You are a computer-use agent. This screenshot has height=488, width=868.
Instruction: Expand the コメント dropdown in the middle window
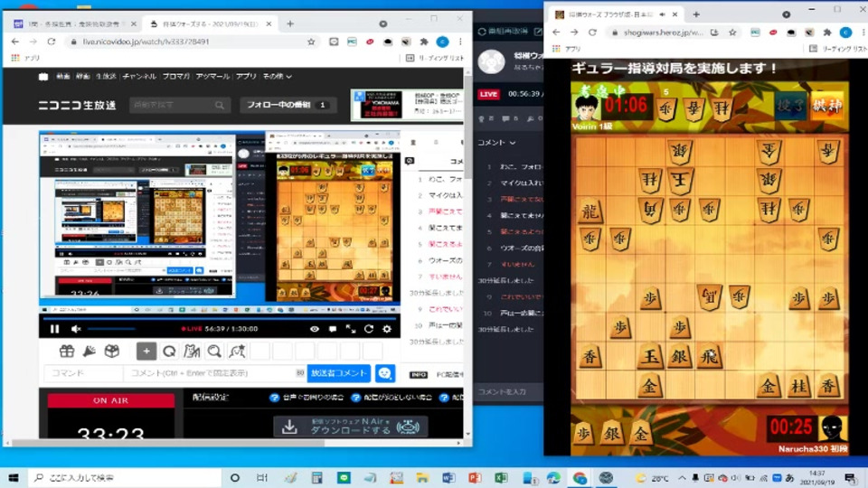(496, 142)
